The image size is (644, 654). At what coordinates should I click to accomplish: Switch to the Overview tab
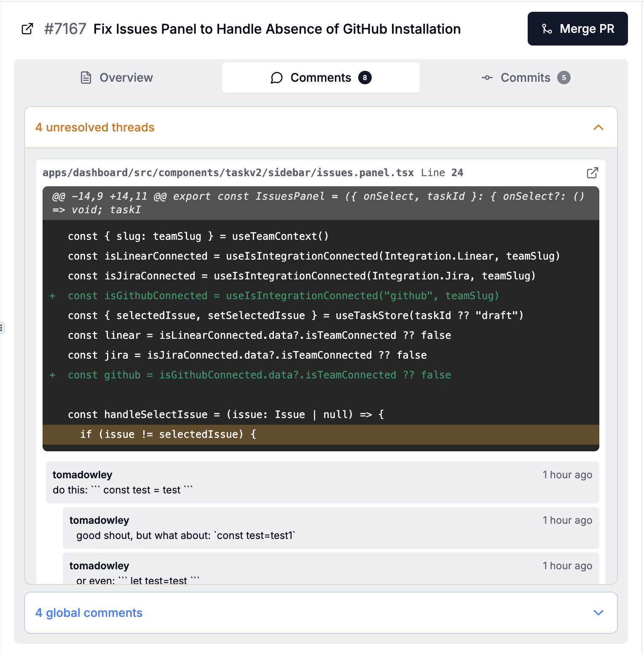117,78
